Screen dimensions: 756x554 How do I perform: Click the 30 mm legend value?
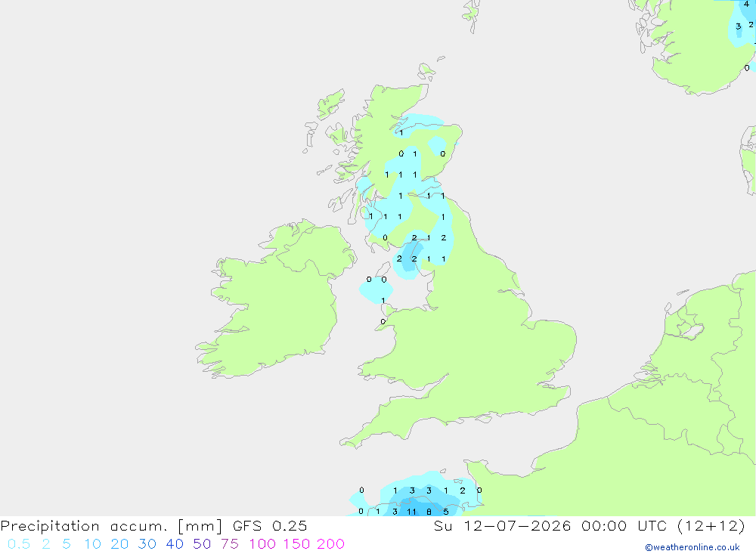tap(147, 544)
